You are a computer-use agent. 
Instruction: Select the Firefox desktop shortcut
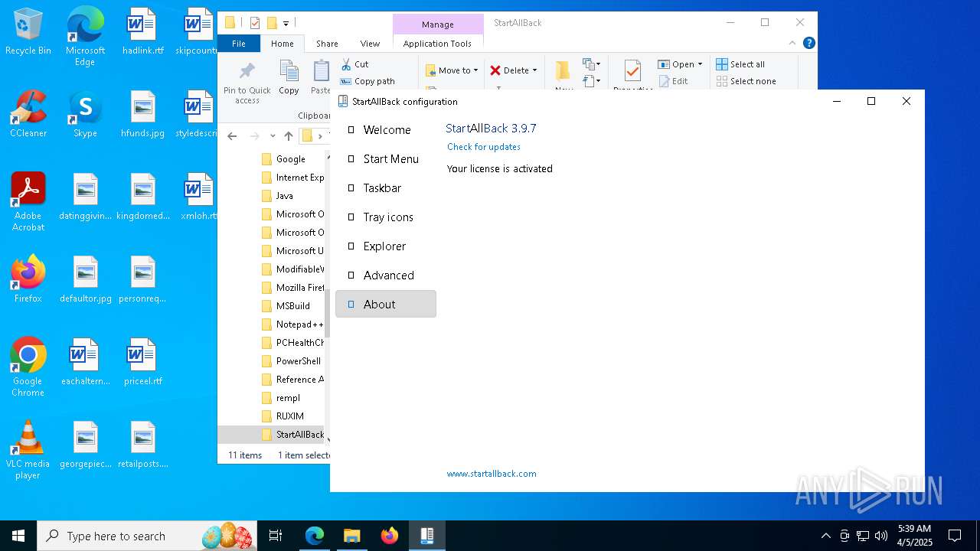pos(28,279)
